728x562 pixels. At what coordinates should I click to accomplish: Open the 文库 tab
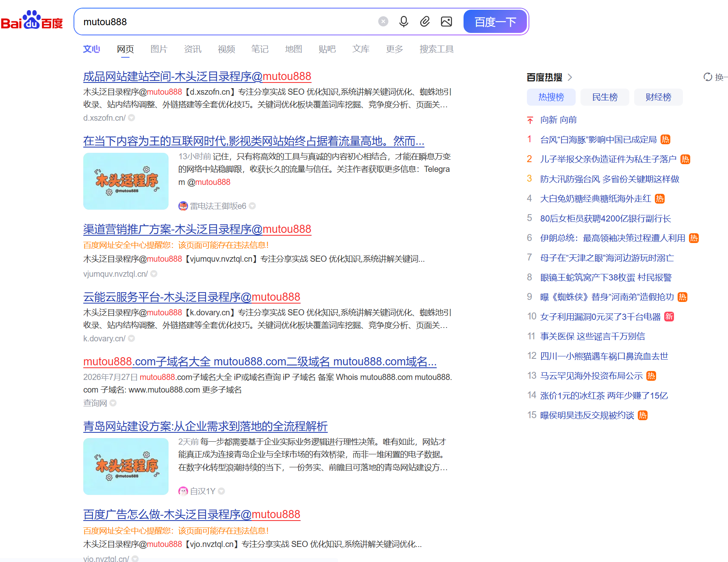361,49
